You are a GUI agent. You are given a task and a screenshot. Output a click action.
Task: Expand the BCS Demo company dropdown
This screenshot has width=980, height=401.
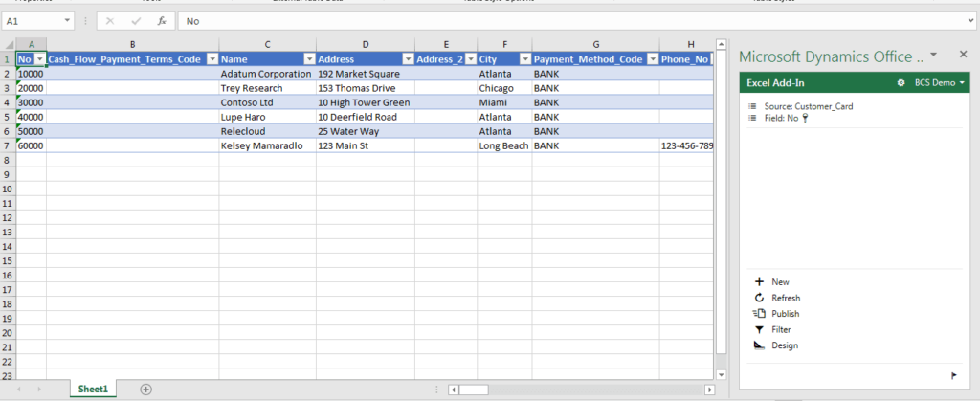pos(962,83)
